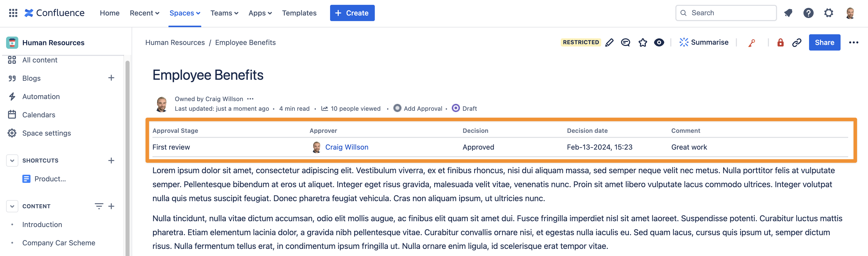
Task: Open the notifications icon
Action: (x=788, y=13)
